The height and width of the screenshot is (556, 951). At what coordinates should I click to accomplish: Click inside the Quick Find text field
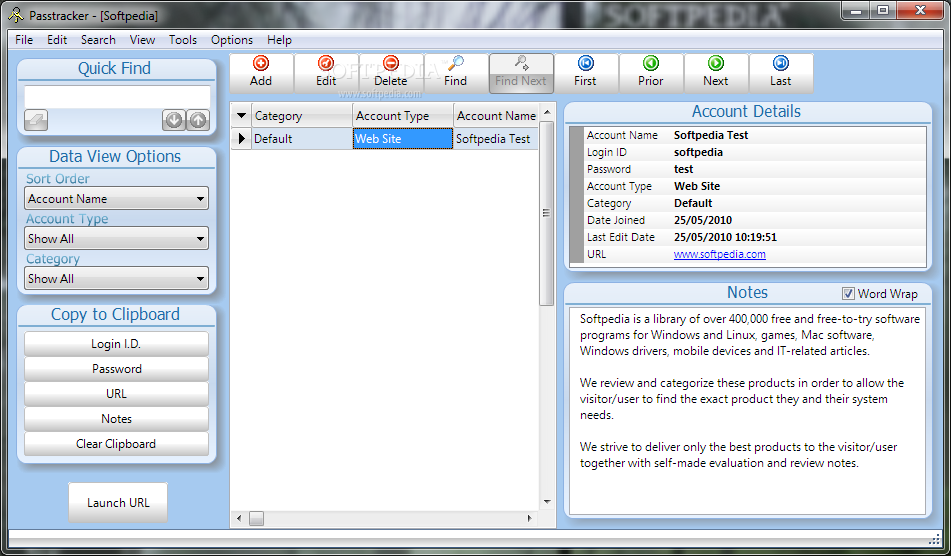click(x=117, y=97)
